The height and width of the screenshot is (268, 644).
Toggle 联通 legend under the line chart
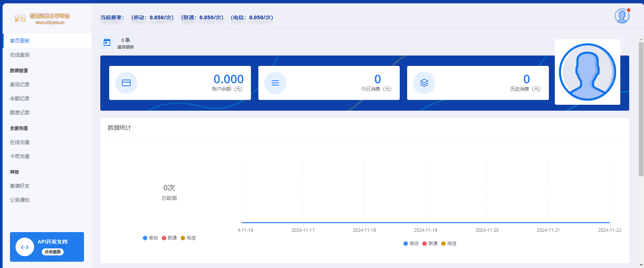pyautogui.click(x=430, y=244)
